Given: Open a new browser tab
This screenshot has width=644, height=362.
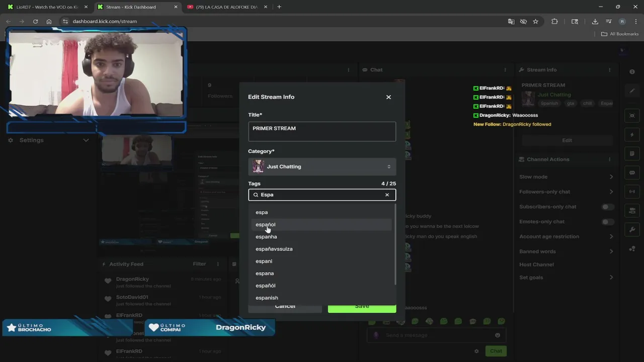Looking at the screenshot, I should coord(279,7).
